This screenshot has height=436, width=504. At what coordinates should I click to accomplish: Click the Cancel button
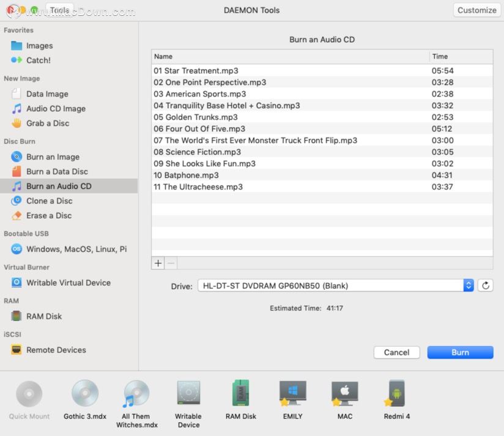coord(396,352)
